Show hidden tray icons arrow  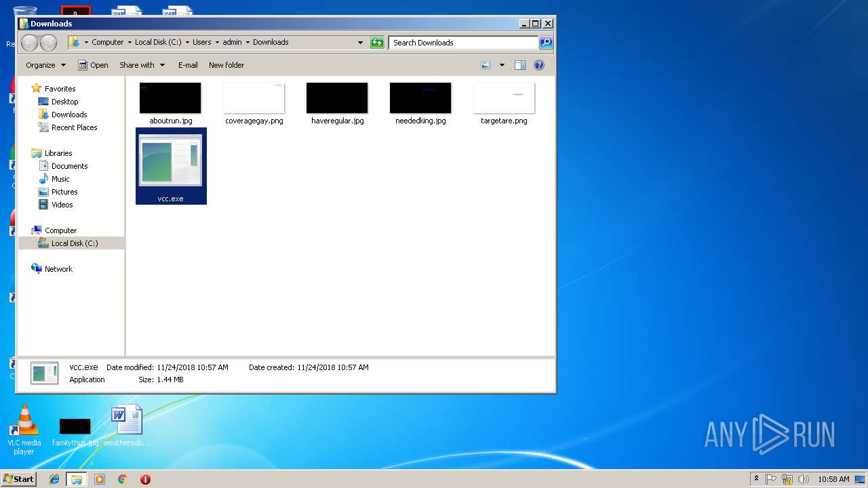point(757,479)
